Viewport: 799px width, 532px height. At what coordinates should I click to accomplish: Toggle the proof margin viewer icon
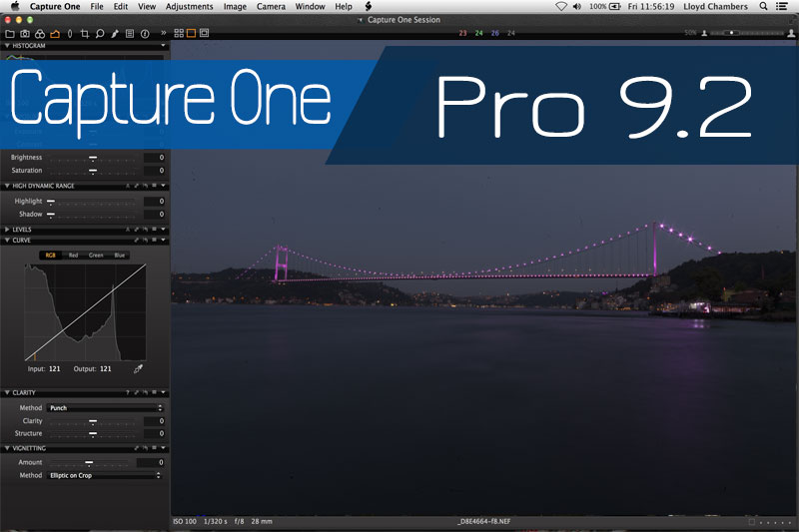[x=205, y=33]
